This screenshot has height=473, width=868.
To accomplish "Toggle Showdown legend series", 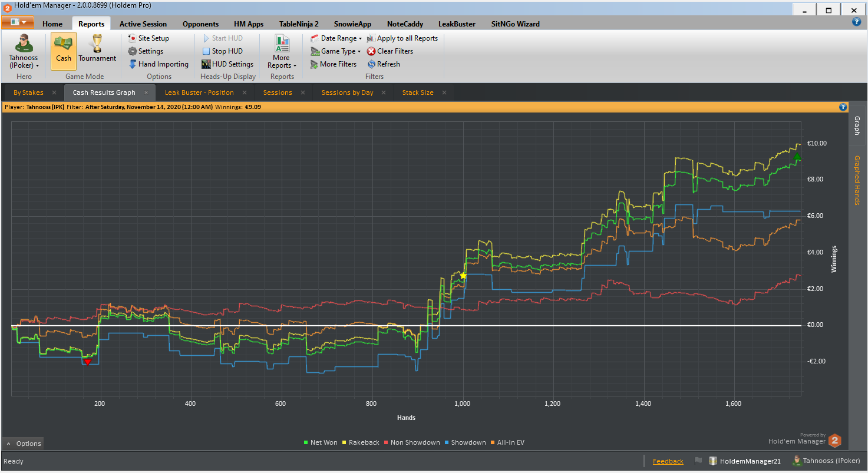I will pyautogui.click(x=466, y=442).
